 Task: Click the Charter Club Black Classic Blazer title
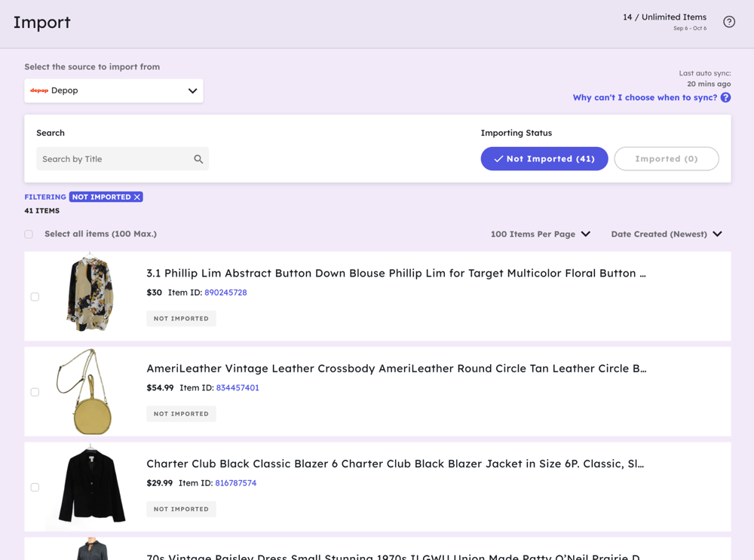click(x=395, y=464)
